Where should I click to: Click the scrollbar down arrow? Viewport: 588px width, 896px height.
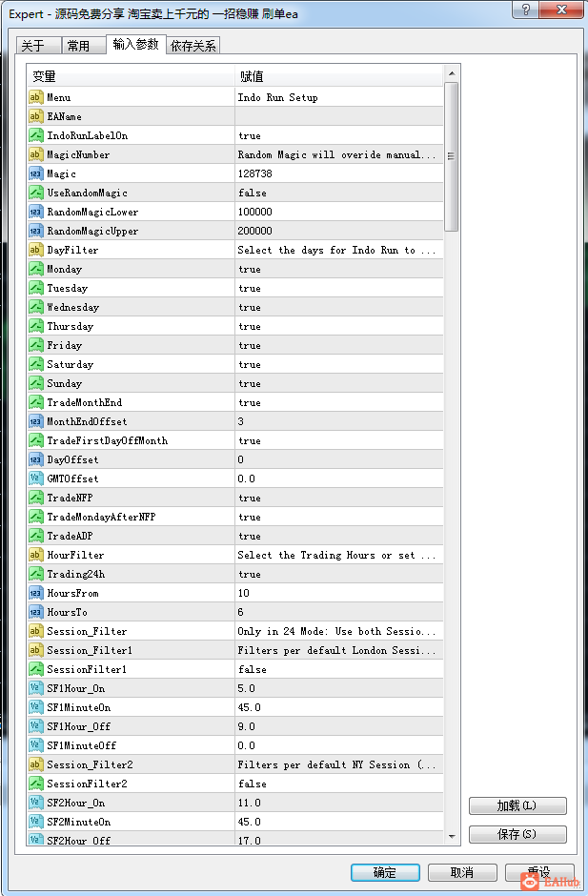452,836
